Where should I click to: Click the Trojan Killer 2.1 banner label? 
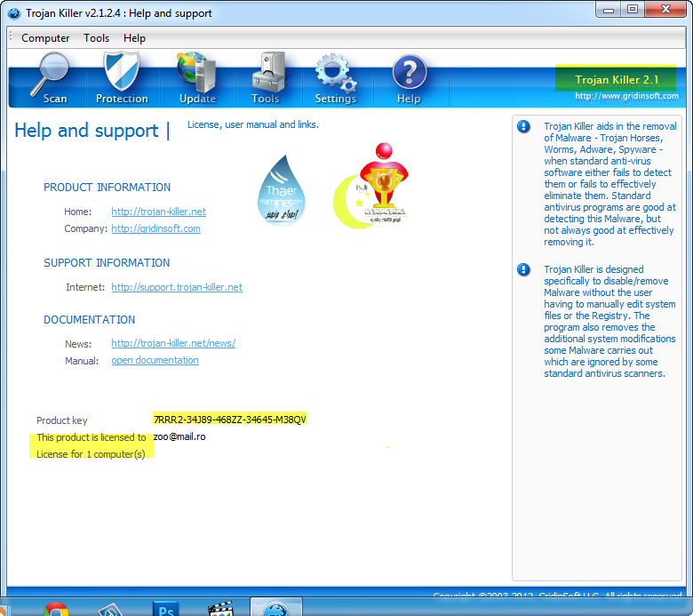tap(617, 80)
